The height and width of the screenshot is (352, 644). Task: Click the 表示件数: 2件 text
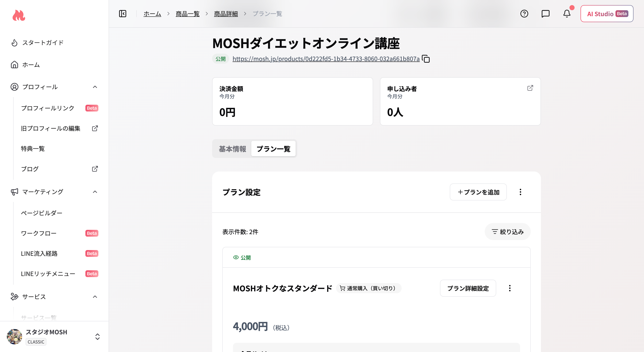click(x=240, y=232)
